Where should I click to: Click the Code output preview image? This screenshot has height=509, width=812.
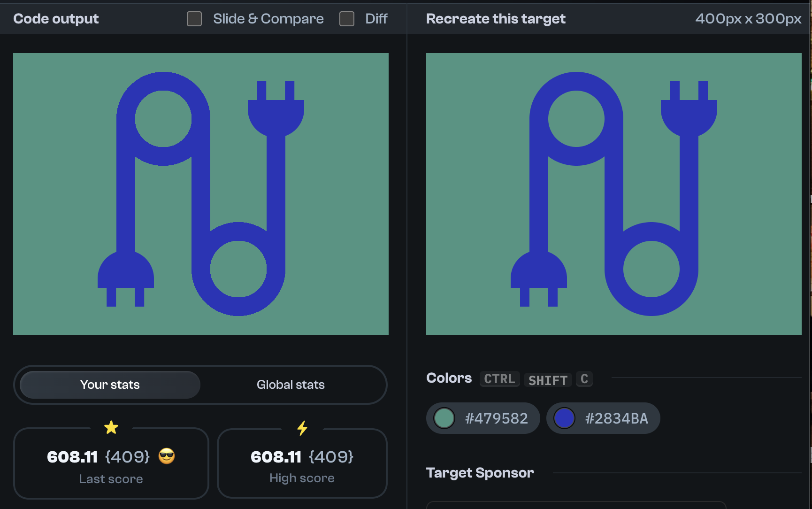click(x=201, y=194)
